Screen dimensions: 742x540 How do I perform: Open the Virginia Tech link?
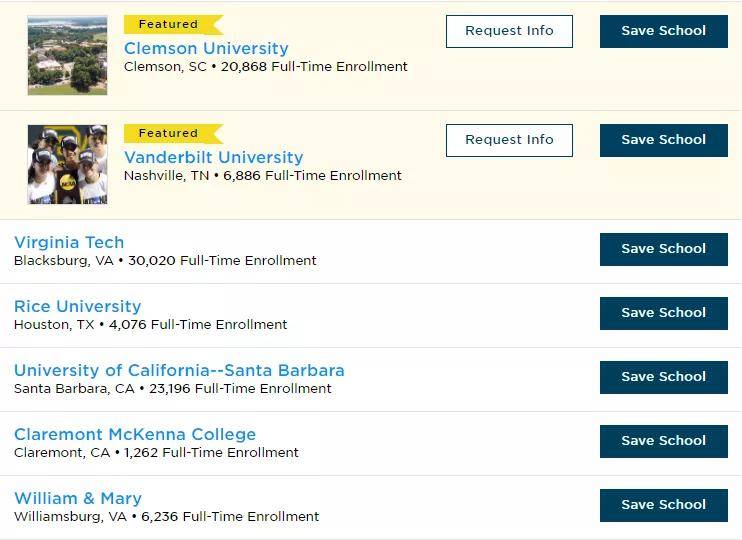[x=69, y=242]
